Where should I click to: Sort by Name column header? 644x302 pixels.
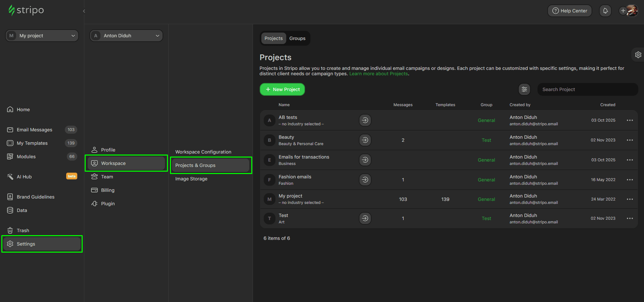[x=284, y=105]
